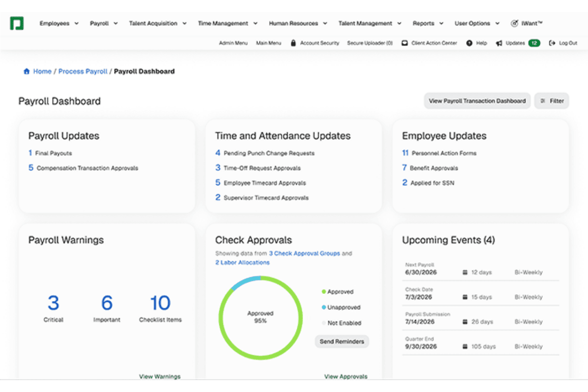Open the Admin Menu
This screenshot has height=392, width=588.
pos(233,43)
